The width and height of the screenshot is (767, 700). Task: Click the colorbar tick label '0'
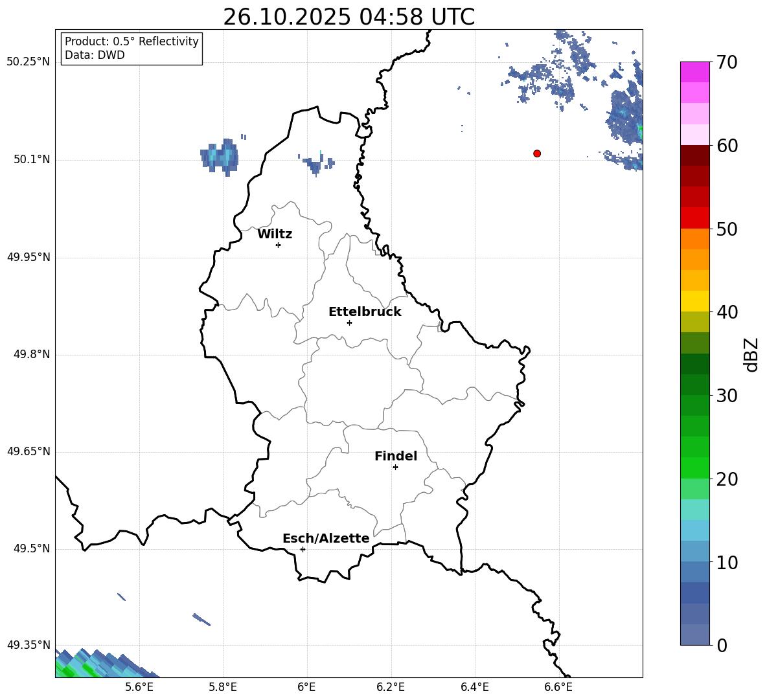[722, 646]
